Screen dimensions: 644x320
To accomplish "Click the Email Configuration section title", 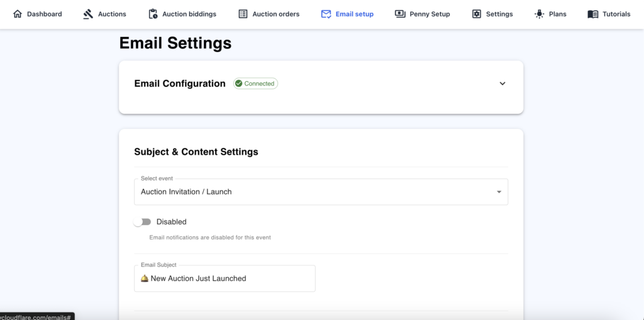I will pyautogui.click(x=180, y=84).
